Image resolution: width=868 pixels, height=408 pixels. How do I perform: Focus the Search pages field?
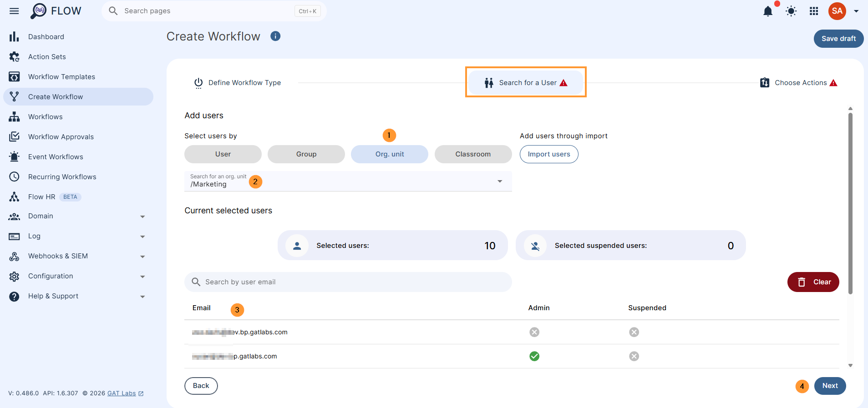[214, 11]
